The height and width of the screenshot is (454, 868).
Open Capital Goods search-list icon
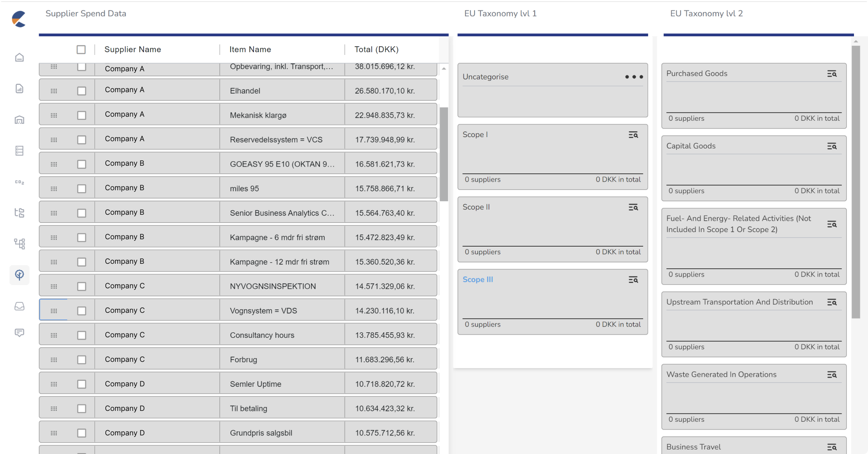[x=832, y=146]
